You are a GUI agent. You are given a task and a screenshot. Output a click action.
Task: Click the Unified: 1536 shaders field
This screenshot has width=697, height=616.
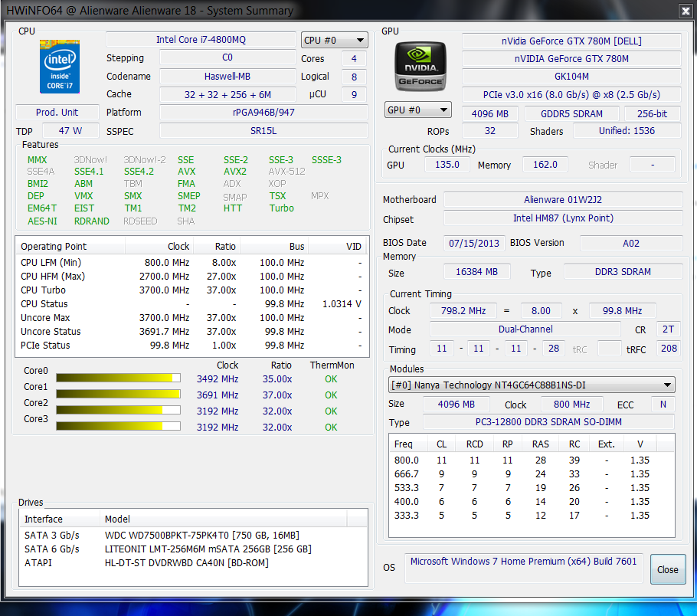click(x=627, y=131)
